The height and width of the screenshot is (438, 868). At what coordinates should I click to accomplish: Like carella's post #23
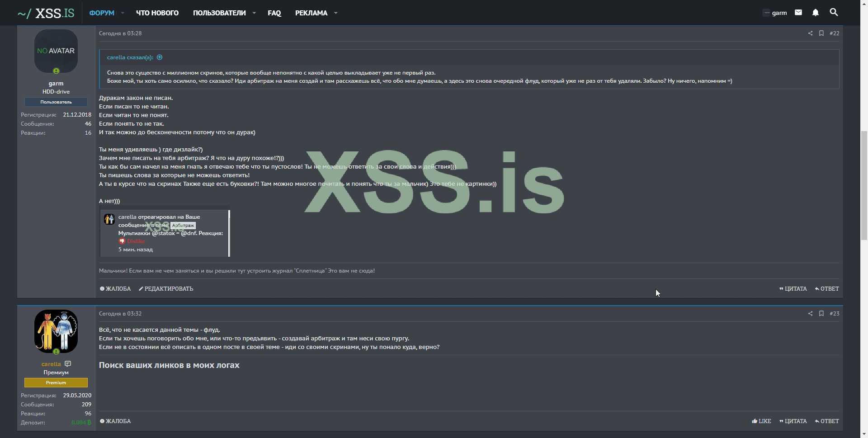(761, 421)
